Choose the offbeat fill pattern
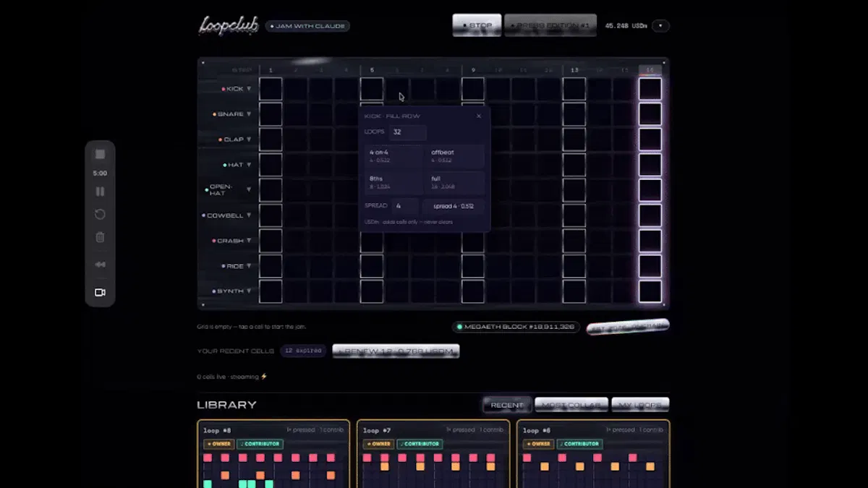This screenshot has height=488, width=868. point(456,156)
